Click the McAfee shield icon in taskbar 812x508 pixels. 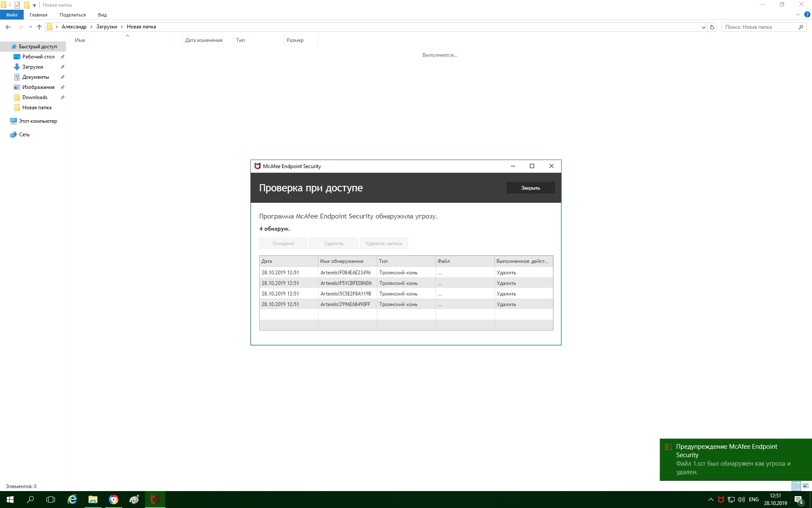pyautogui.click(x=155, y=500)
